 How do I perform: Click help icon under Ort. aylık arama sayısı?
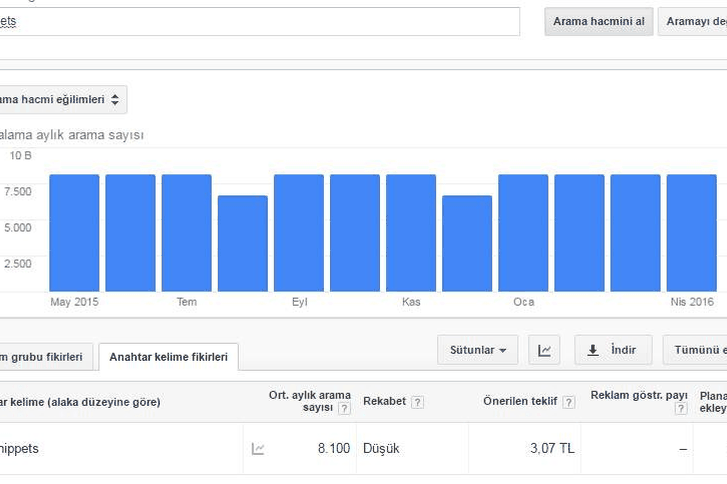click(x=344, y=408)
